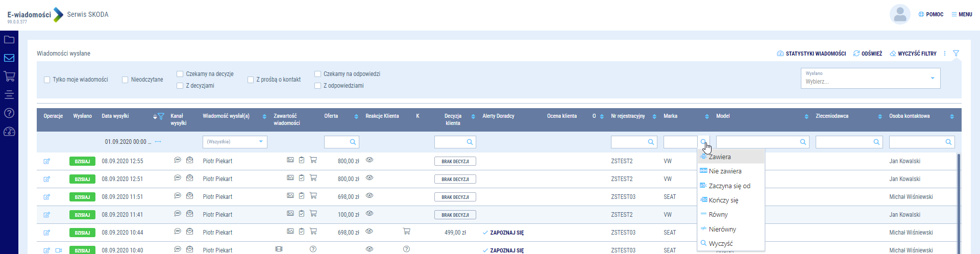The image size is (980, 254).
Task: Check the Z prośbą o kontakt option
Action: click(x=251, y=80)
